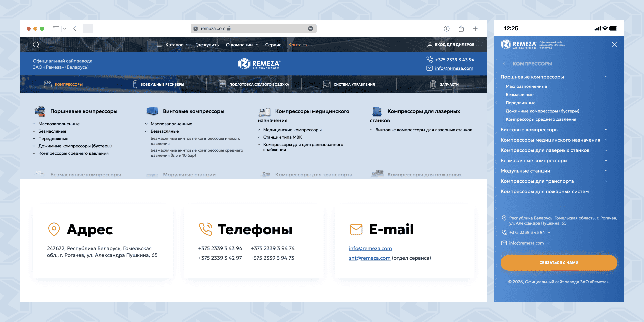Click snt@remeza.com service email link
644x322 pixels.
click(370, 258)
